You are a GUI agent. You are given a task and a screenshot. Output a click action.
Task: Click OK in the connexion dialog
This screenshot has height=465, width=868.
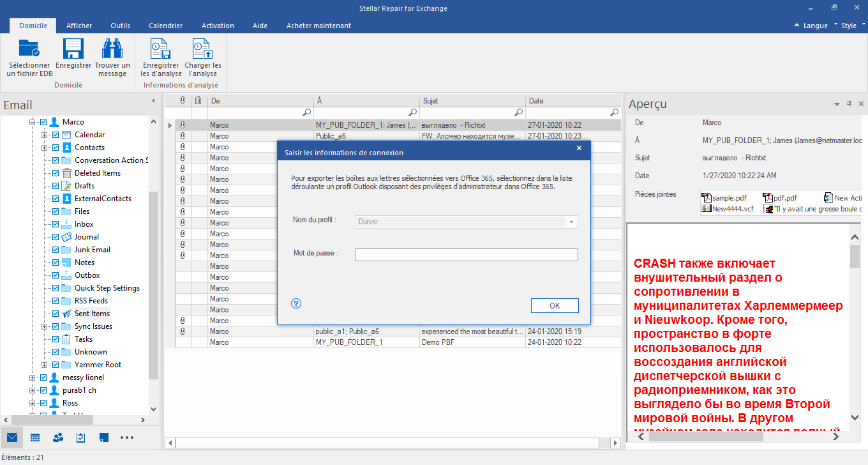pyautogui.click(x=555, y=305)
